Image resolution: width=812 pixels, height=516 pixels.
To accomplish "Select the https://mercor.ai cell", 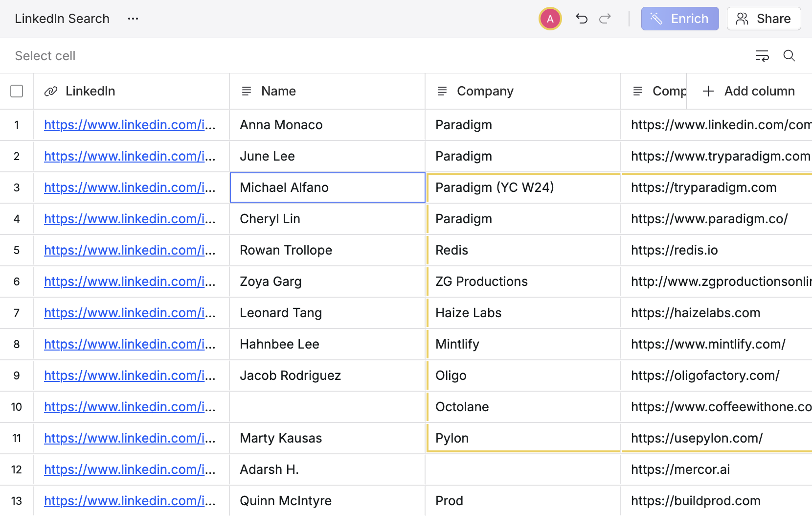I will click(717, 469).
